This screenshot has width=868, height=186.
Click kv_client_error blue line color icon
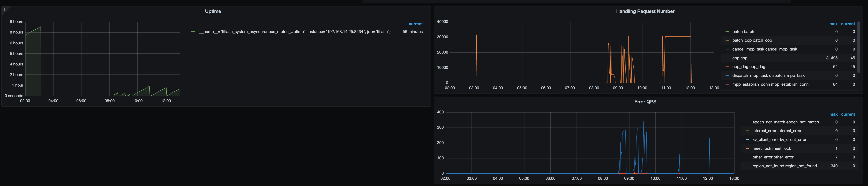point(747,140)
